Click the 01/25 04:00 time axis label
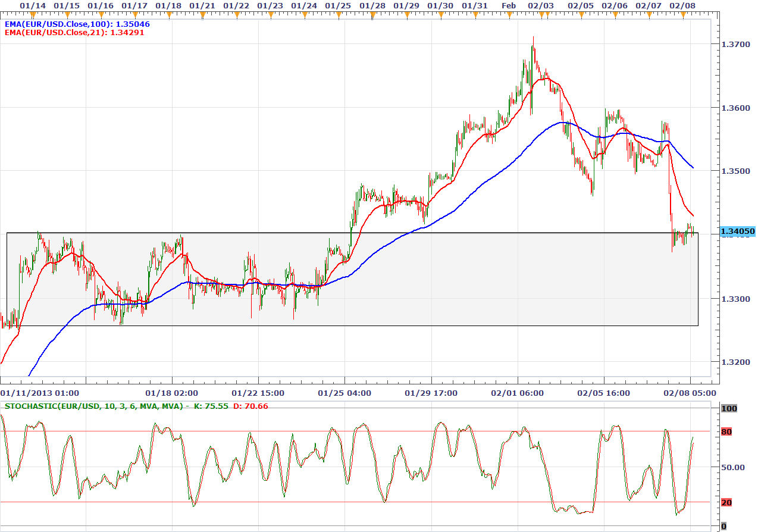This screenshot has height=532, width=758. pyautogui.click(x=344, y=393)
